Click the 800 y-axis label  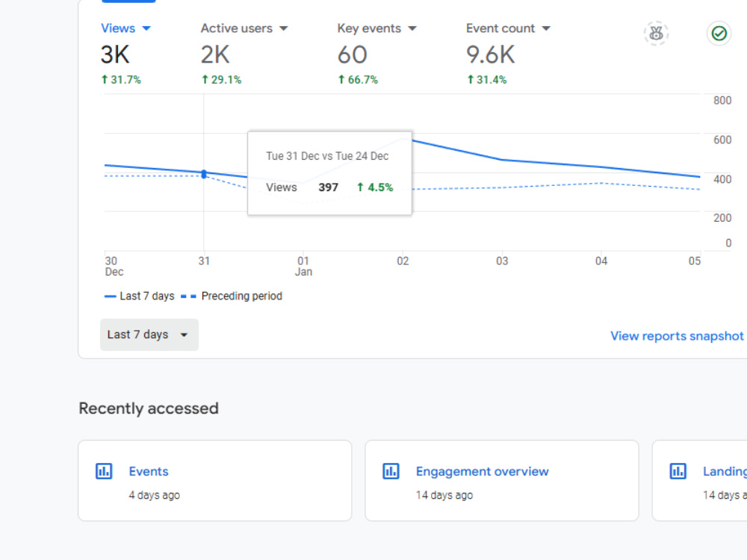(x=722, y=101)
